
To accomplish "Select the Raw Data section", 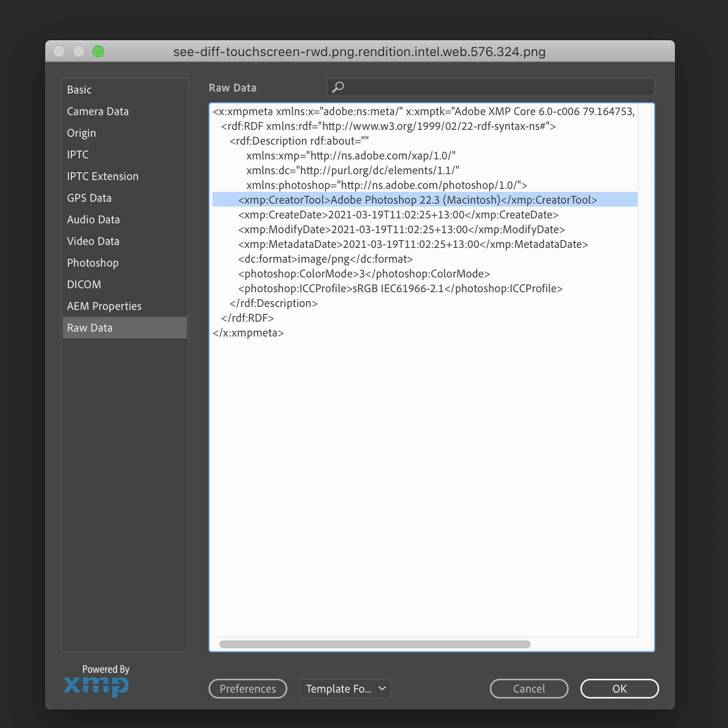I will click(124, 328).
